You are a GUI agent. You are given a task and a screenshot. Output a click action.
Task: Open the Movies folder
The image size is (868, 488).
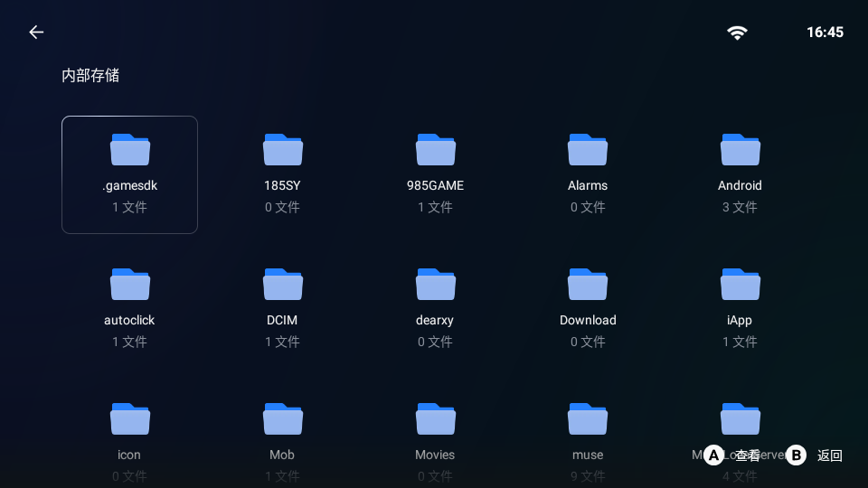point(435,432)
